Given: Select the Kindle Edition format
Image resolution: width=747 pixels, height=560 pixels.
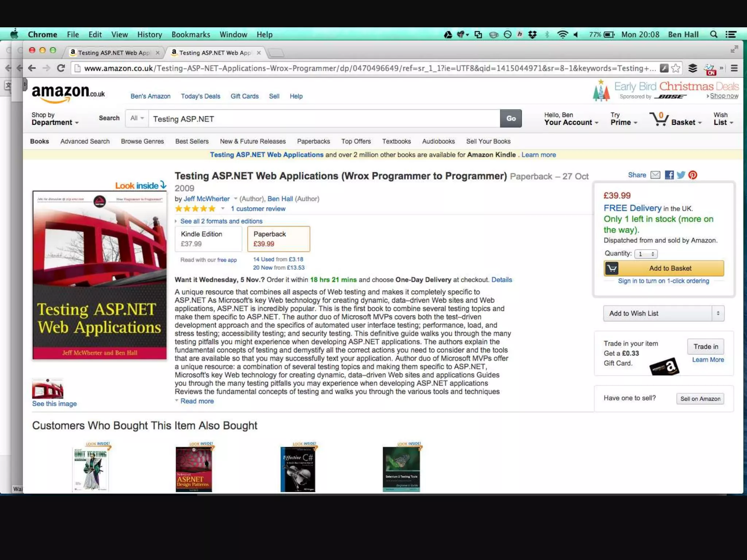Looking at the screenshot, I should click(208, 239).
